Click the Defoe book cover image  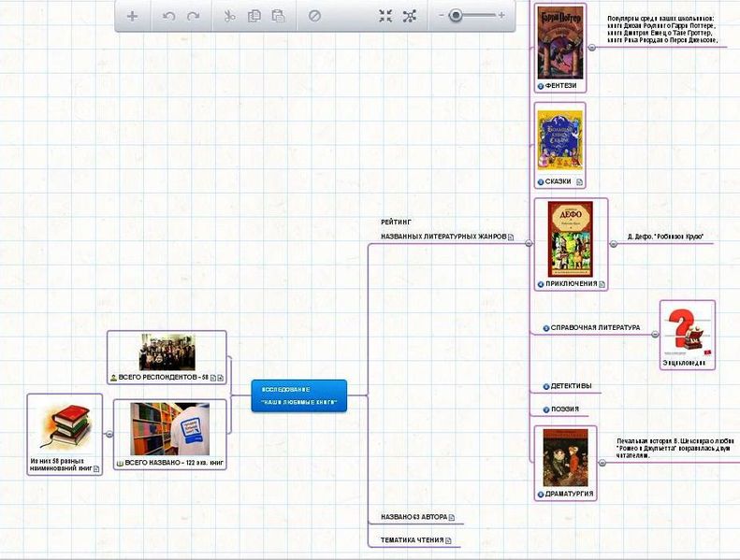pos(571,238)
